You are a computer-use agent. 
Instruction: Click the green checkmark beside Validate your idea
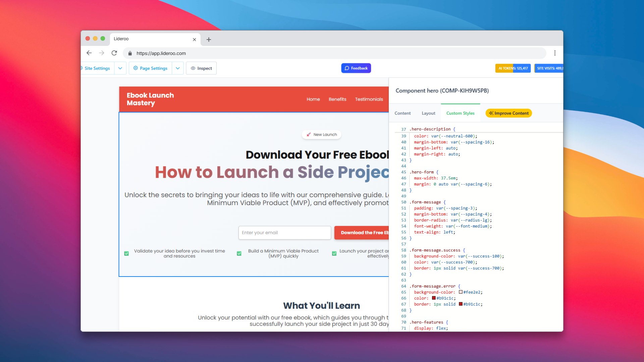pos(126,254)
